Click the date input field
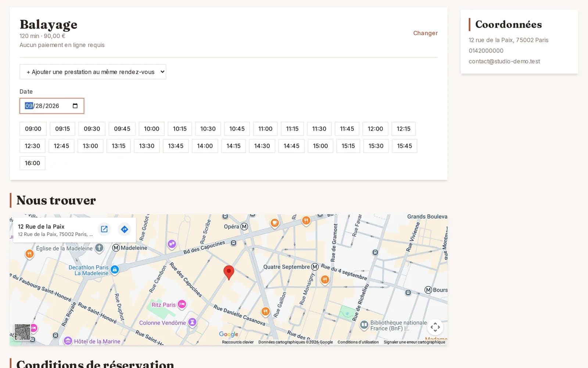 pos(52,106)
